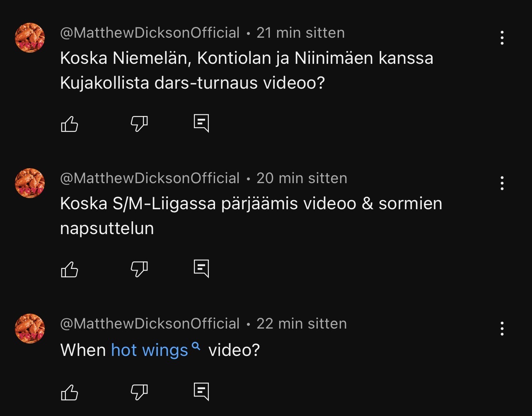Click the '21 min sitten' timestamp
This screenshot has height=416, width=532.
pos(300,33)
